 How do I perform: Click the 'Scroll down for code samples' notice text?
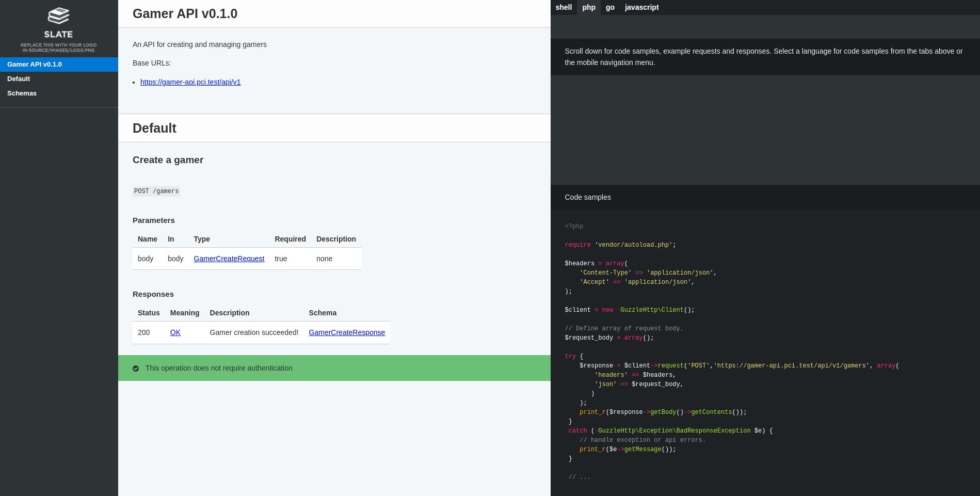[764, 57]
